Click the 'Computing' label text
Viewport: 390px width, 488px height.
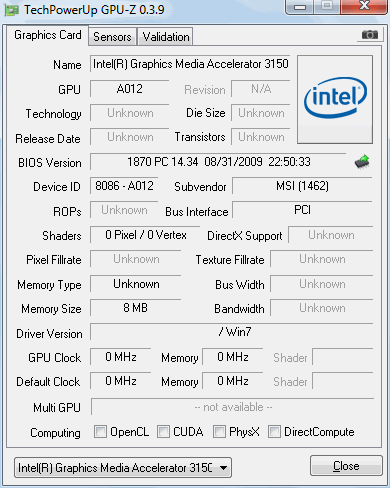point(55,433)
